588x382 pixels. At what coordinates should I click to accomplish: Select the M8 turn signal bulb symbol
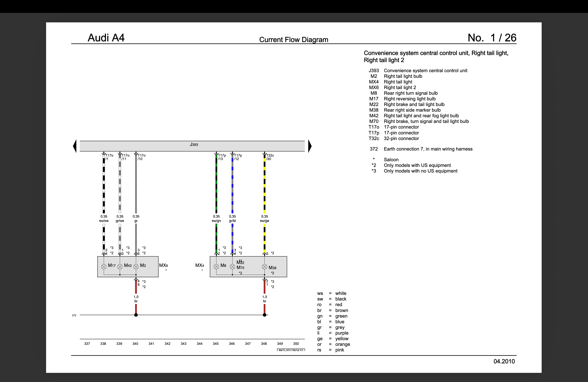[216, 267]
